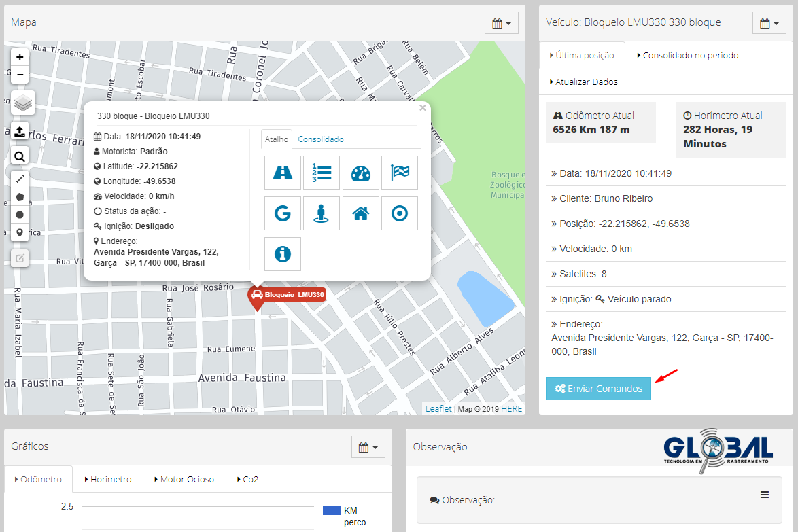The width and height of the screenshot is (798, 532).
Task: Open Google shortcut icon in popup
Action: [282, 213]
